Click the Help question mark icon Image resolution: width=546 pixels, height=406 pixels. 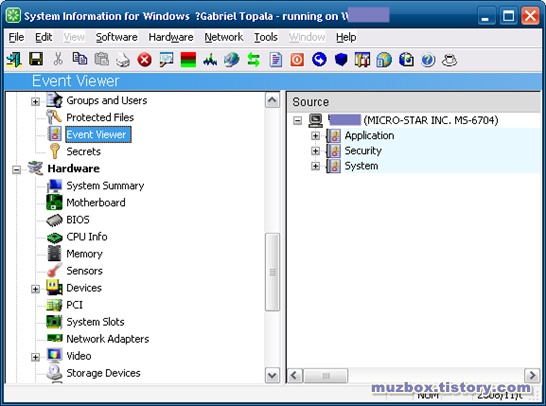428,60
